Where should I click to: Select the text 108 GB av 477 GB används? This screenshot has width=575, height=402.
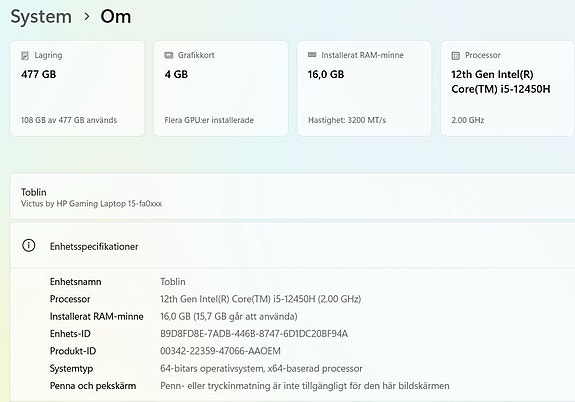coord(69,120)
